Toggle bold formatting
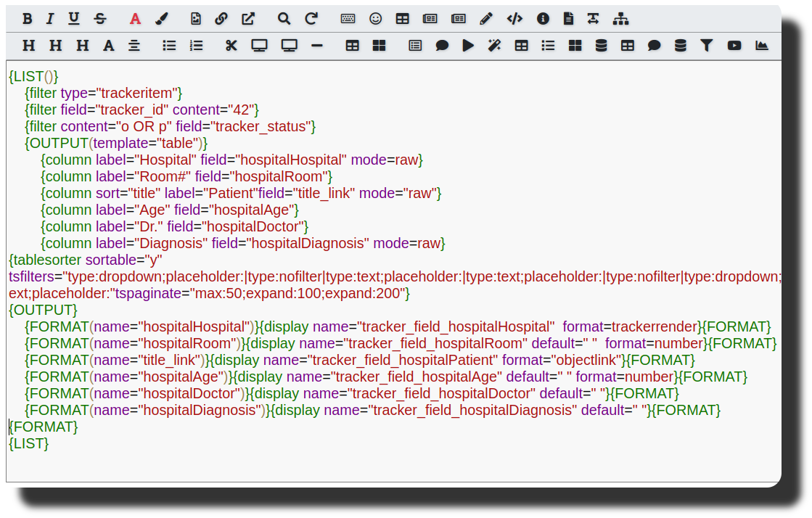Screen dimensions: 812x518 pos(28,19)
